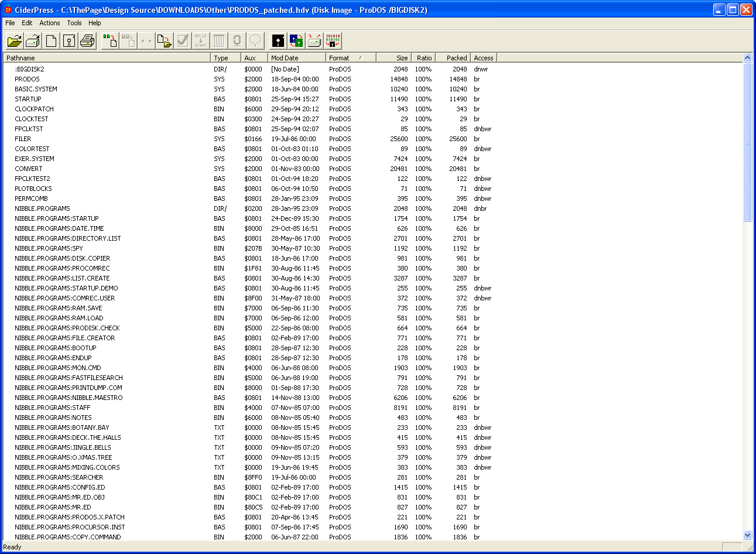The height and width of the screenshot is (554, 756).
Task: Click the volume copier drive icon
Action: point(314,40)
